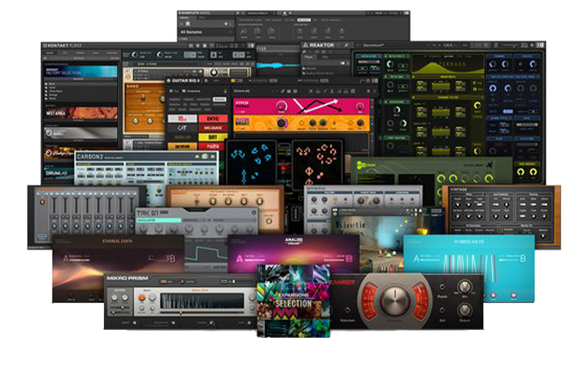Click the large knob on the orange Guitar Rig module

pos(281,123)
